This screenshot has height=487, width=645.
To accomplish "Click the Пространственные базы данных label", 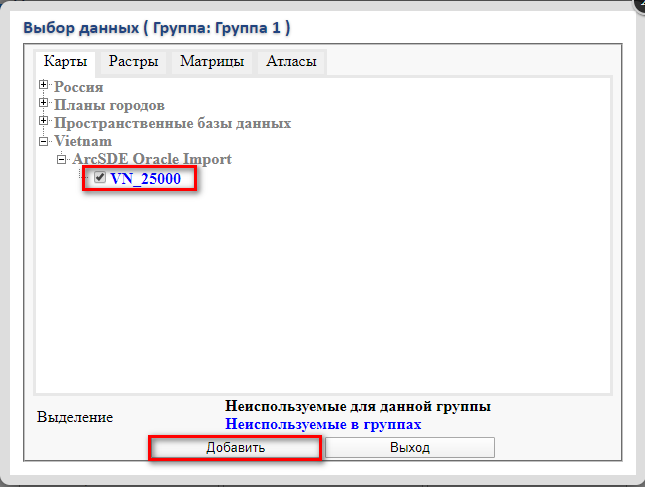I will 172,123.
